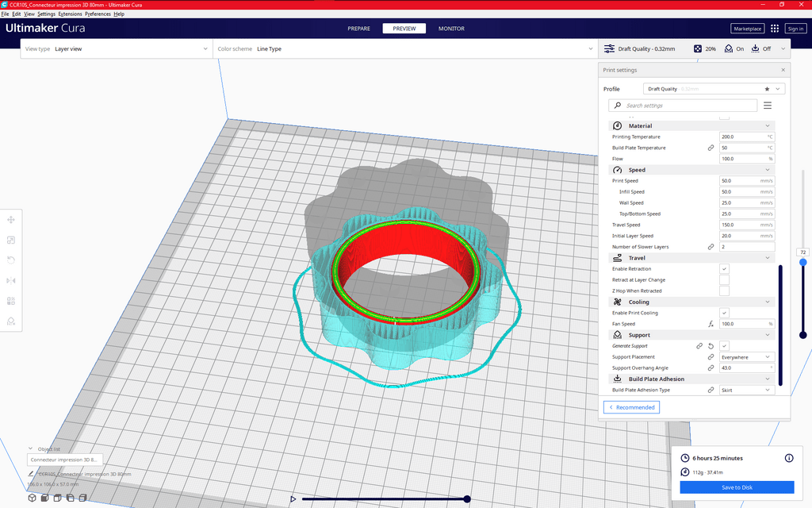Open the Profile dropdown

[x=714, y=89]
